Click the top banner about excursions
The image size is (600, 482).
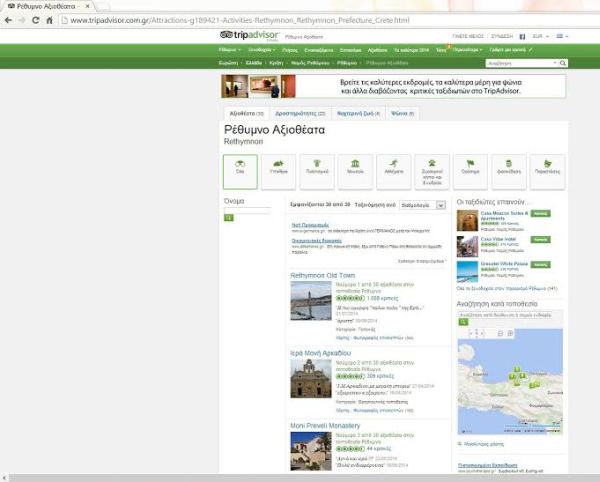(393, 86)
